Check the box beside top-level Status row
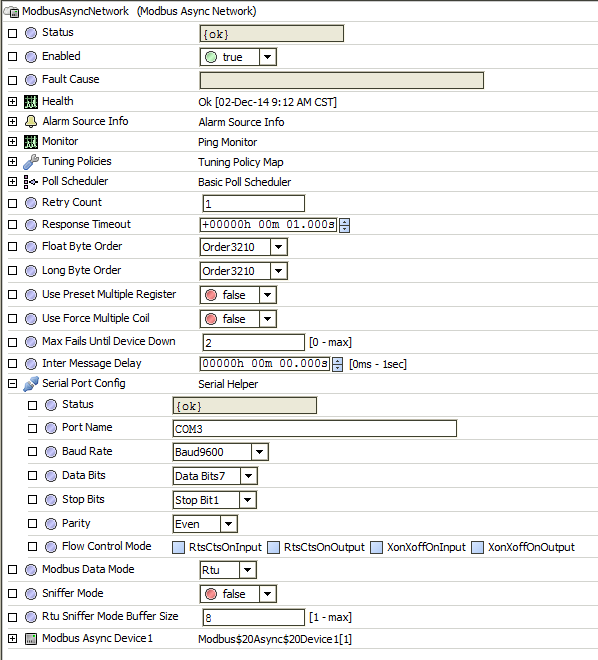 pos(13,33)
